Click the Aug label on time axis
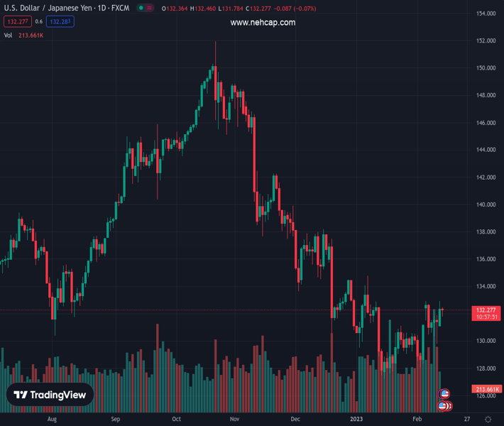Image resolution: width=504 pixels, height=426 pixels. point(52,419)
